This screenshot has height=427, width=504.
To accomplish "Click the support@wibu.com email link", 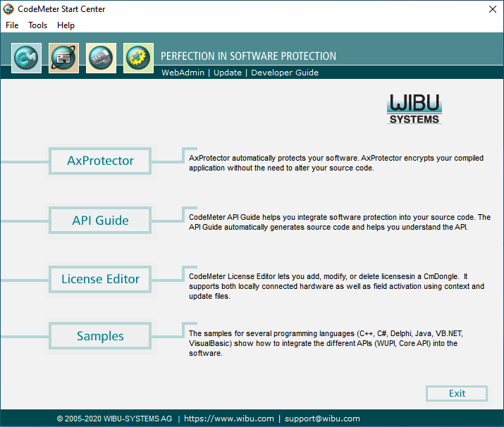I will point(322,419).
